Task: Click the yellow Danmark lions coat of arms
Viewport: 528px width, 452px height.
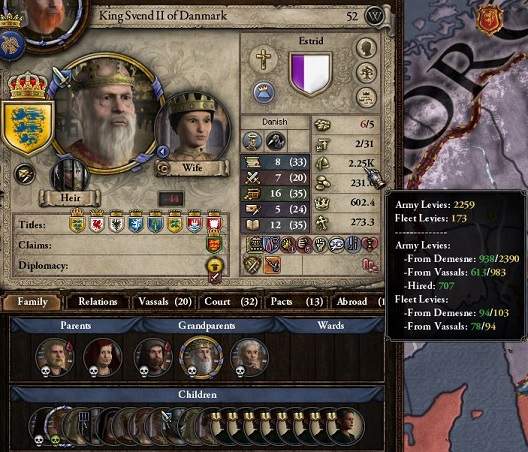Action: (x=27, y=128)
